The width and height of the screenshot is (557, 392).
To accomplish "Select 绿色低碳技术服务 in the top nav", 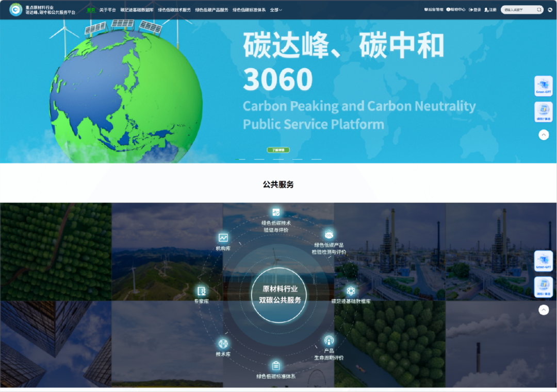I will (174, 10).
